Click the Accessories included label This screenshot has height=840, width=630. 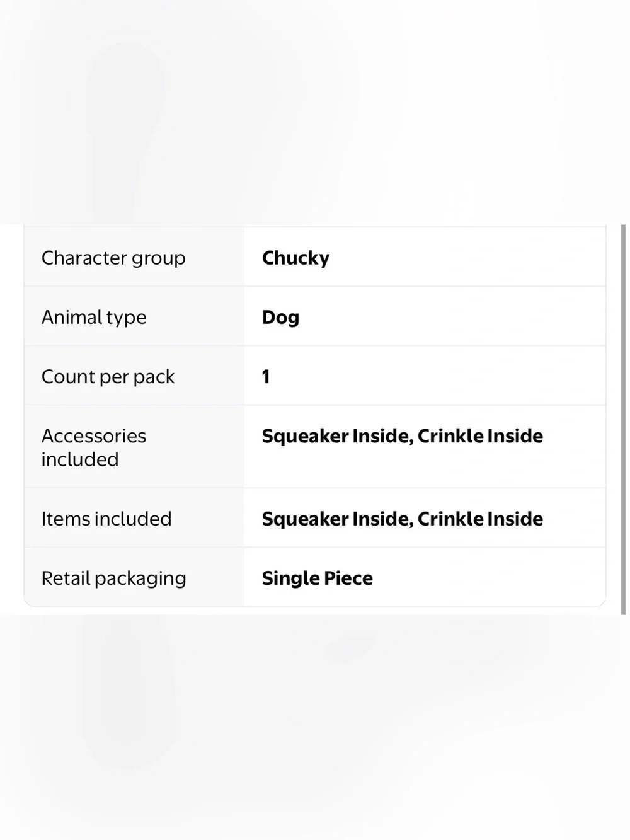94,447
